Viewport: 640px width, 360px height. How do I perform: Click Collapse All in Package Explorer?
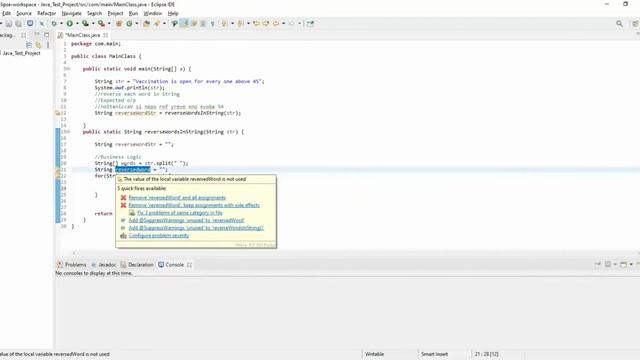(x=29, y=45)
